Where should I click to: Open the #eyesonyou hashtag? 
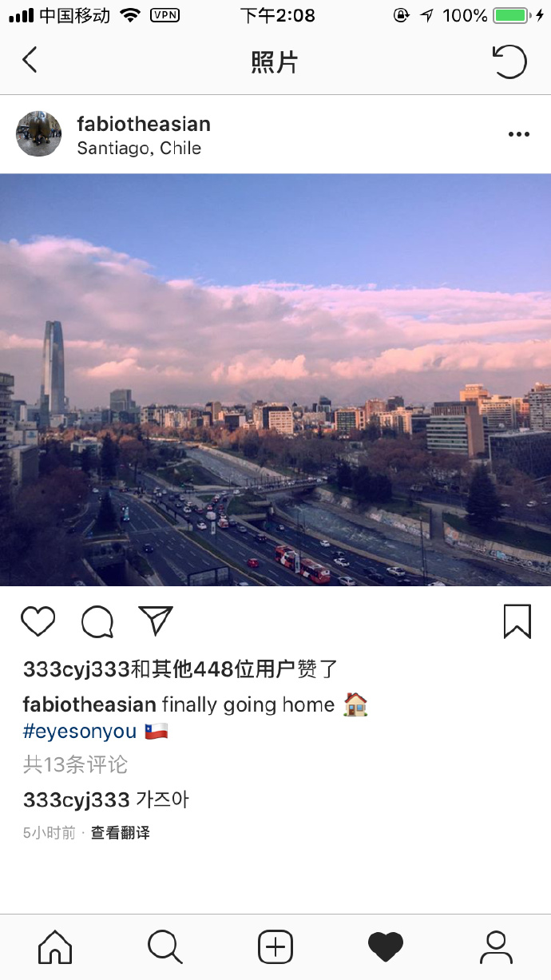[80, 732]
